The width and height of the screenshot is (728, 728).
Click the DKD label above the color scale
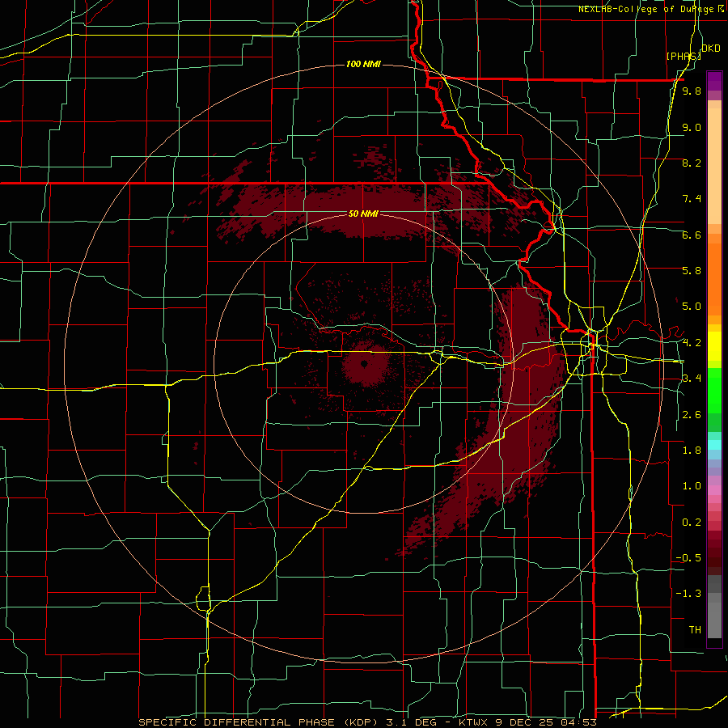pyautogui.click(x=711, y=49)
